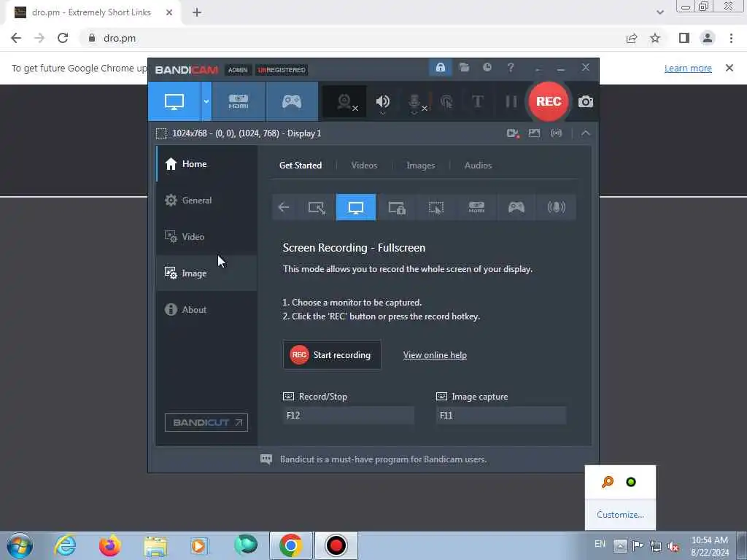747x560 pixels.
Task: Take a screenshot with camera icon
Action: click(x=586, y=101)
